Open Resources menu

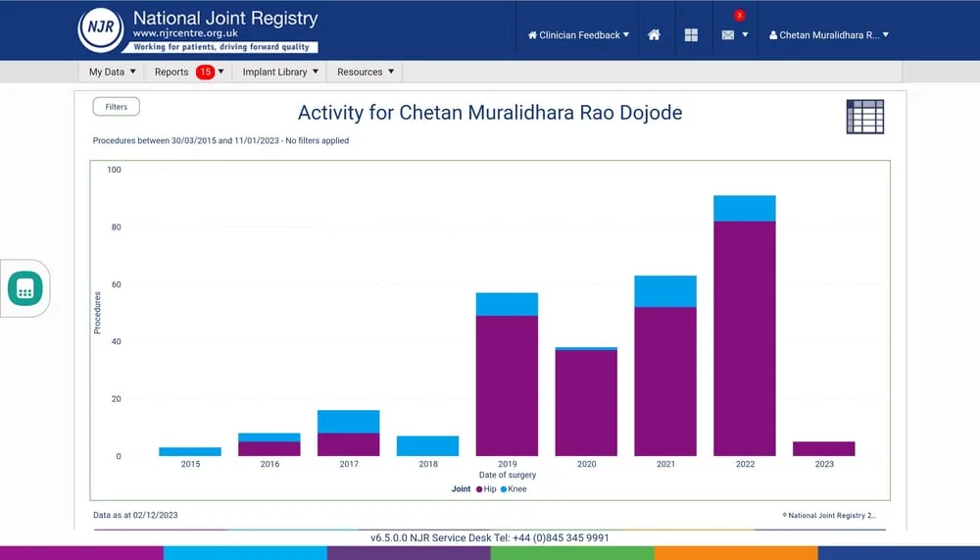click(365, 72)
